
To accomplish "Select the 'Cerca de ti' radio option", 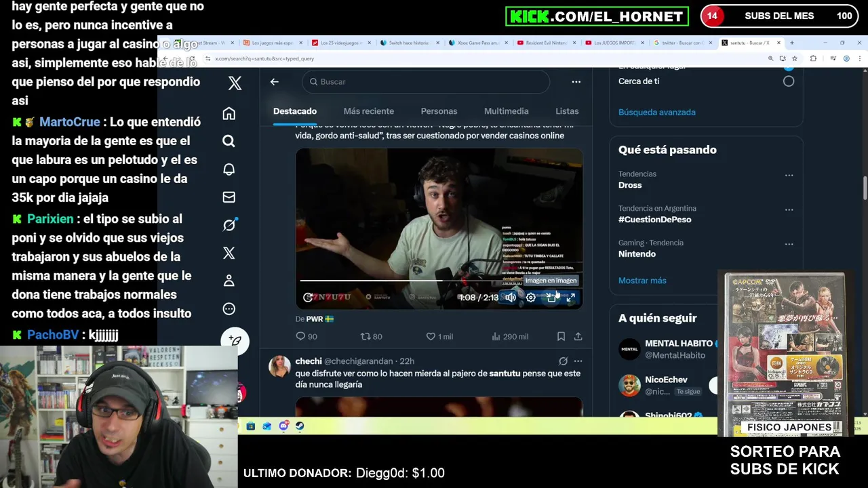I will (788, 81).
